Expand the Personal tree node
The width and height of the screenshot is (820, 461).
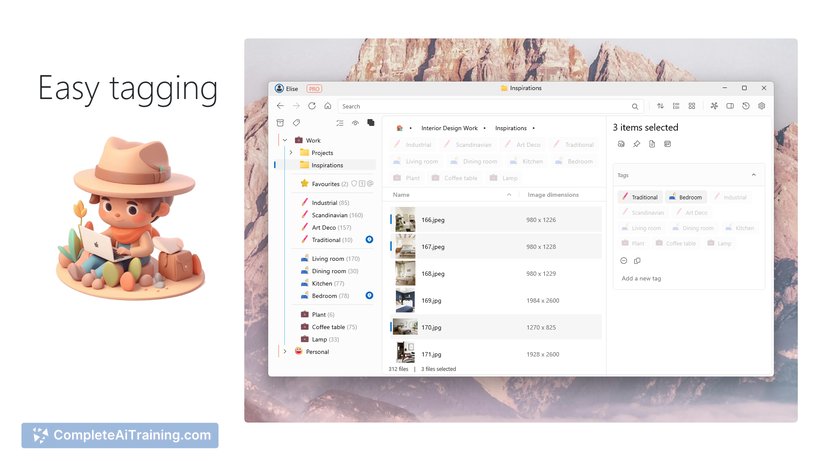tap(285, 352)
